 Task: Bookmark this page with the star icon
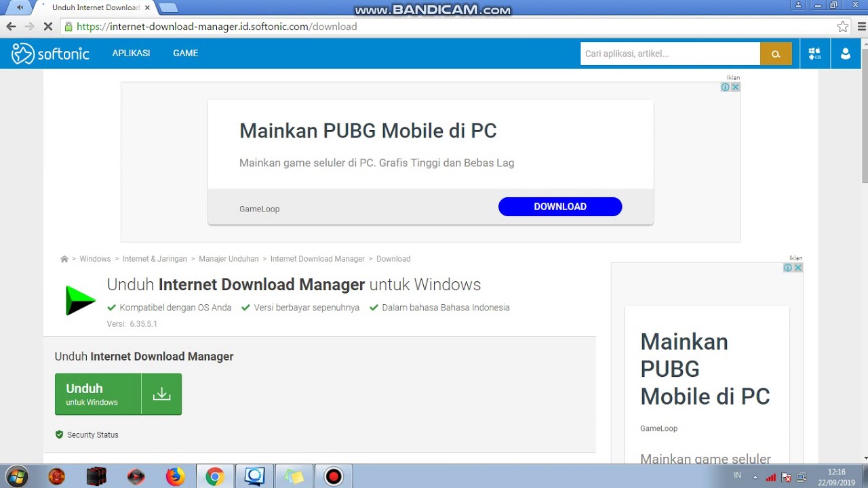842,27
